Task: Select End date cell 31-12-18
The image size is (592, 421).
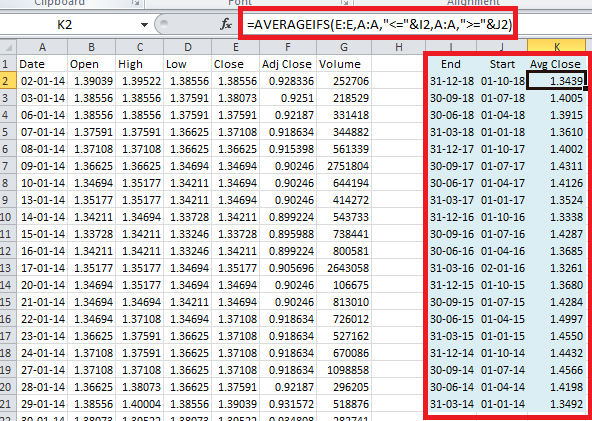Action: [451, 81]
